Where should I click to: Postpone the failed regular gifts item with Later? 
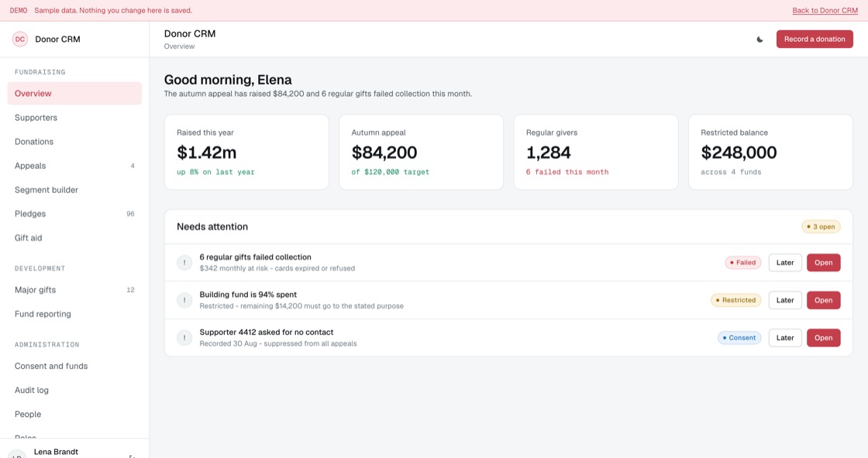tap(785, 263)
